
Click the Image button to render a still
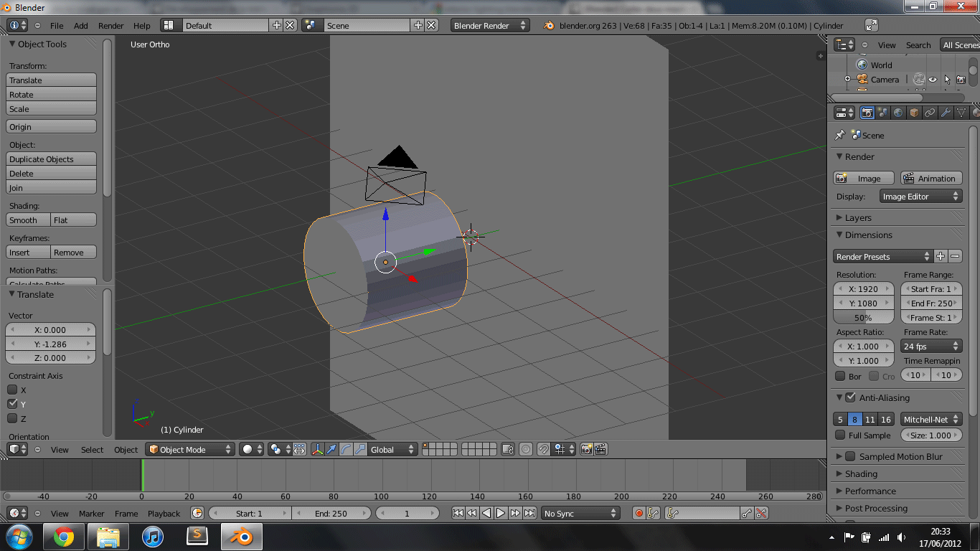[x=863, y=178]
